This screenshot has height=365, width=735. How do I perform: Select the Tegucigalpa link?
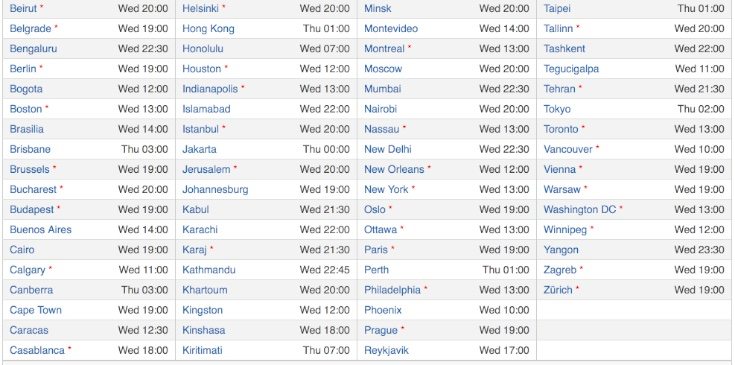coord(571,69)
